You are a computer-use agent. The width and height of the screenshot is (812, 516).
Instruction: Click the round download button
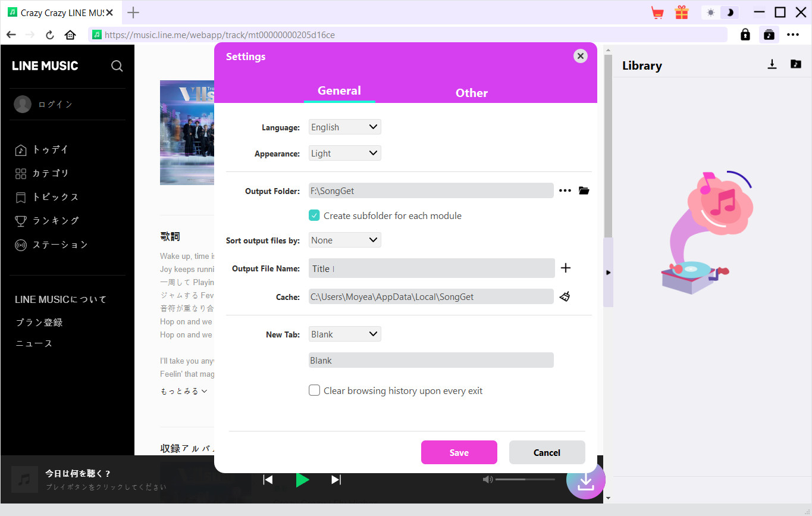coord(586,480)
